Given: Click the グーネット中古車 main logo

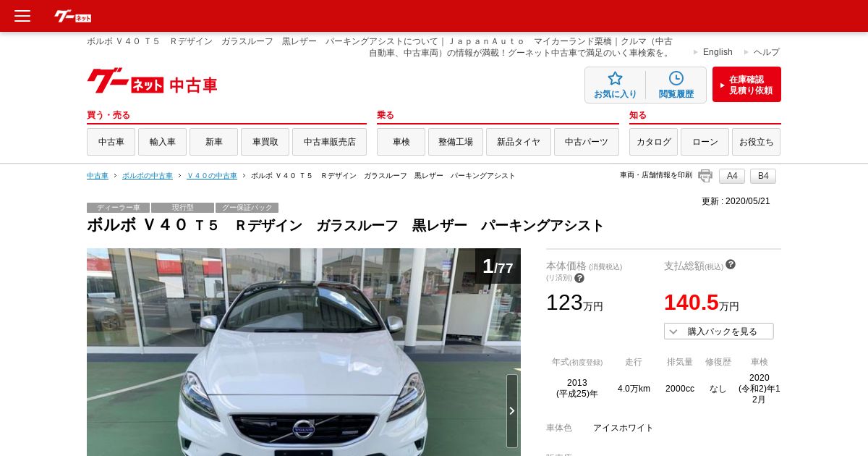Looking at the screenshot, I should 152,82.
